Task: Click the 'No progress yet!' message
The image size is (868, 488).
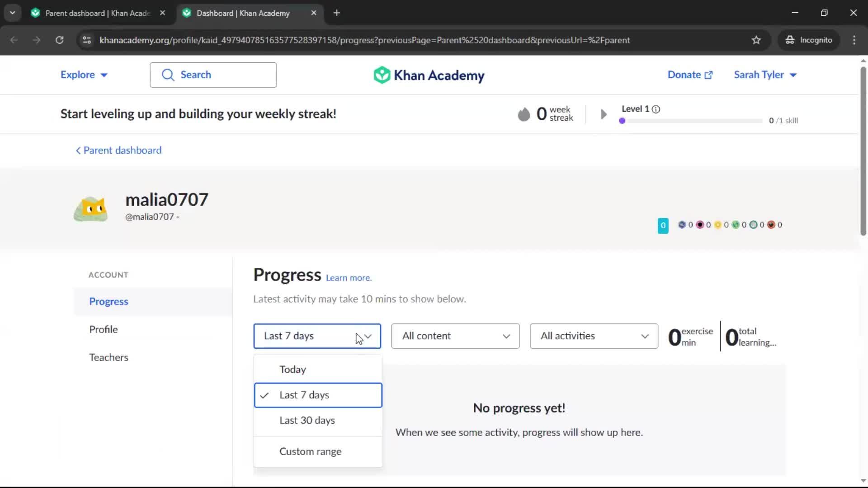Action: (x=519, y=408)
